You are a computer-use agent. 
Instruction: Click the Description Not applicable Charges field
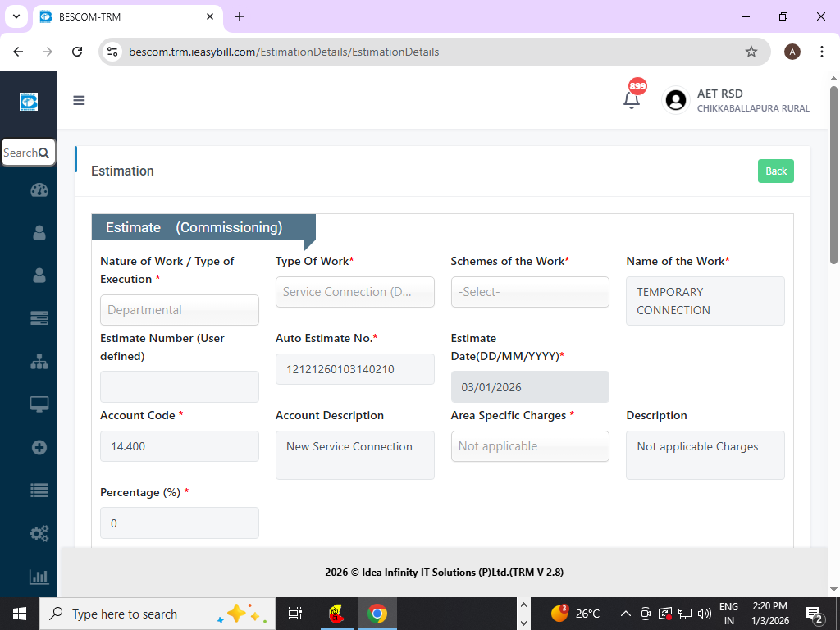click(x=705, y=455)
